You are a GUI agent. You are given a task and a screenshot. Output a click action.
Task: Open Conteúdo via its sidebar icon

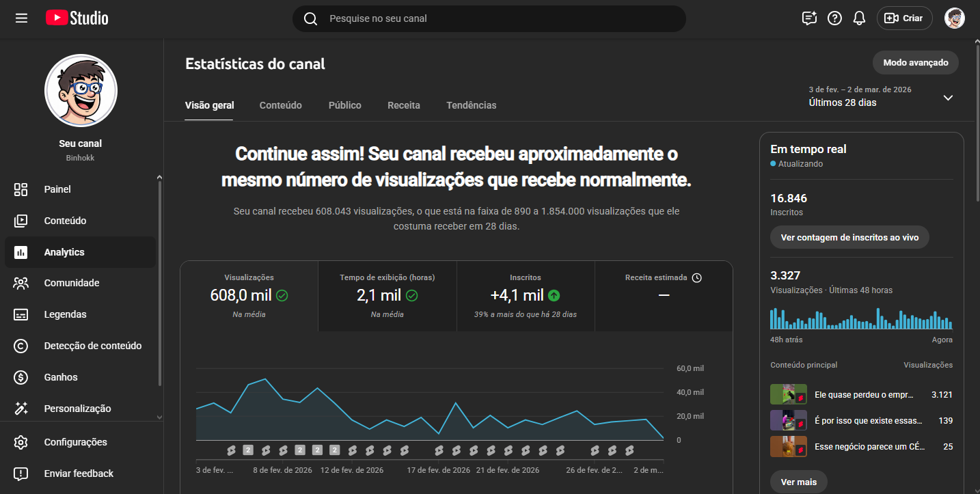[21, 221]
